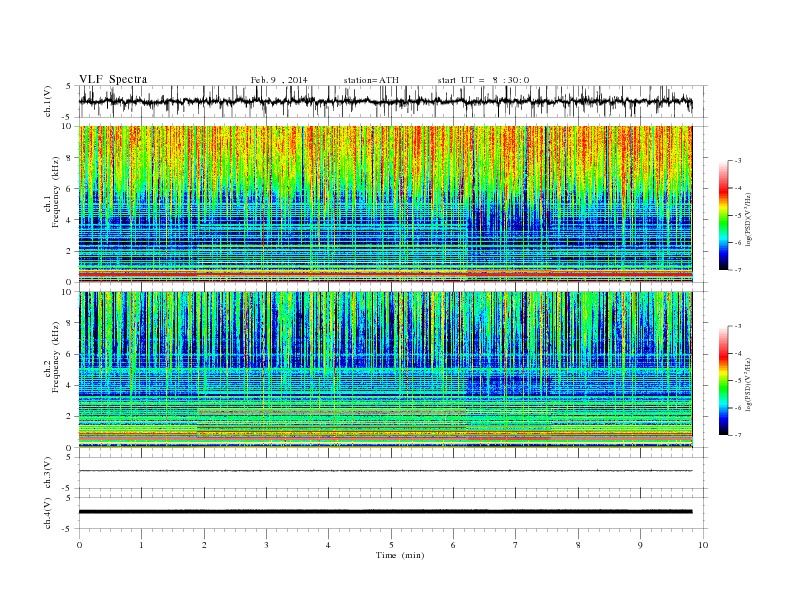The image size is (792, 612).
Task: Click the "ch.4(V)" axis label
Action: click(48, 513)
